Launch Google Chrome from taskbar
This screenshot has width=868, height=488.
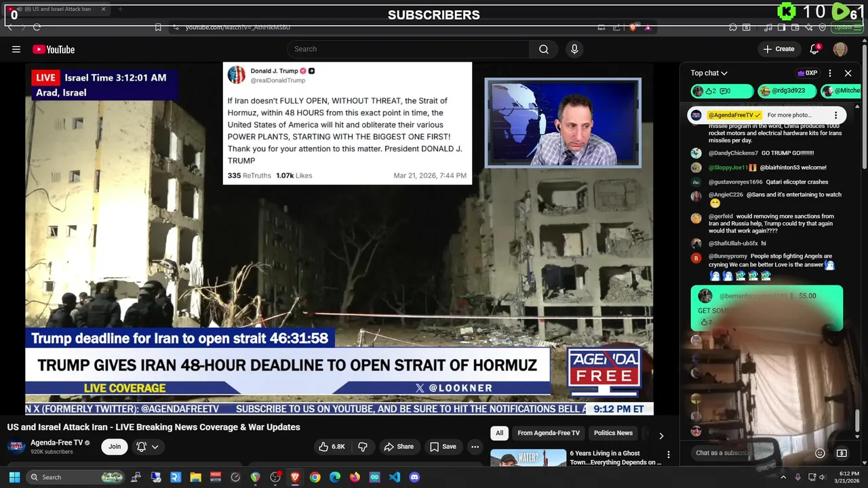315,477
